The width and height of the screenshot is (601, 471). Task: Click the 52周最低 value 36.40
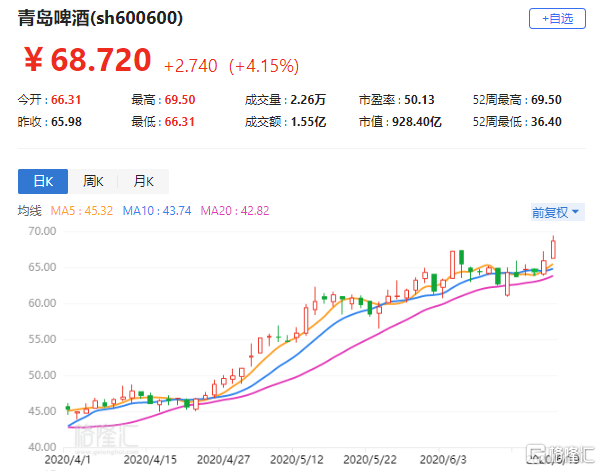(546, 122)
